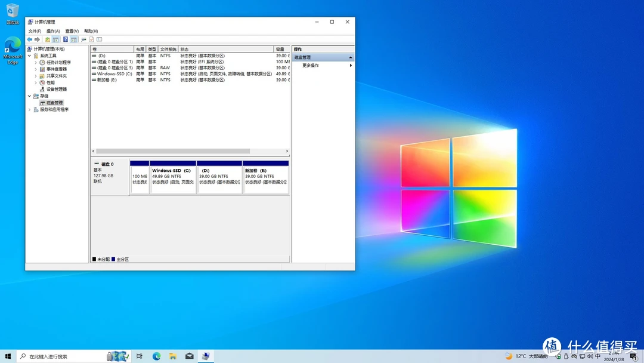Screen dimensions: 644x363
Task: Expand the 服务和应用程序 tree node
Action: tap(29, 109)
